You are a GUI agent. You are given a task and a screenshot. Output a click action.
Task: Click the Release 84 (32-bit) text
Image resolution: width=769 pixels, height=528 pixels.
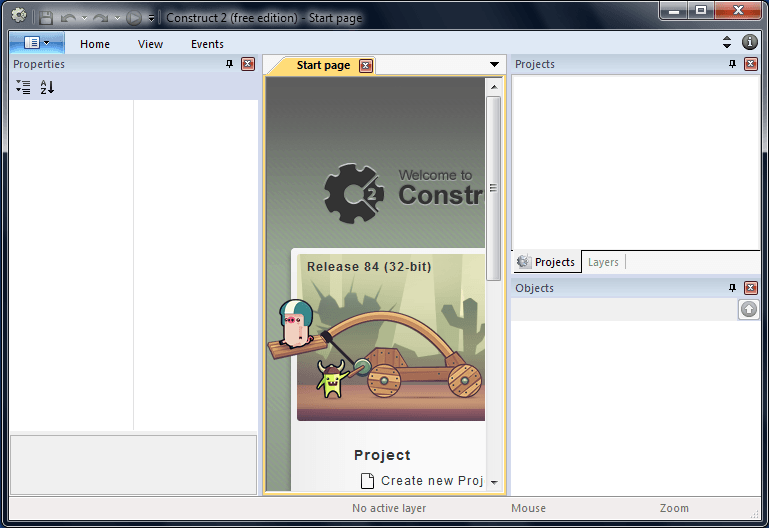(369, 267)
